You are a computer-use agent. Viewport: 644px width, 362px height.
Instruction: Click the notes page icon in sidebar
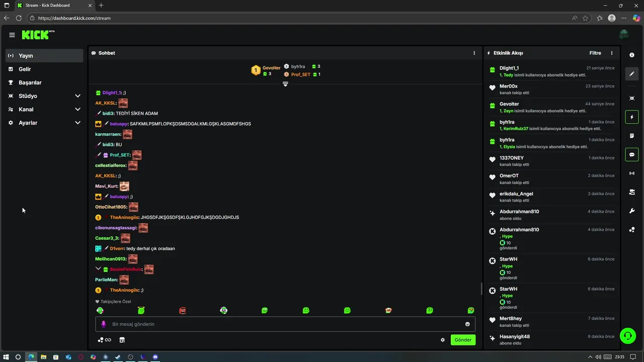[632, 136]
